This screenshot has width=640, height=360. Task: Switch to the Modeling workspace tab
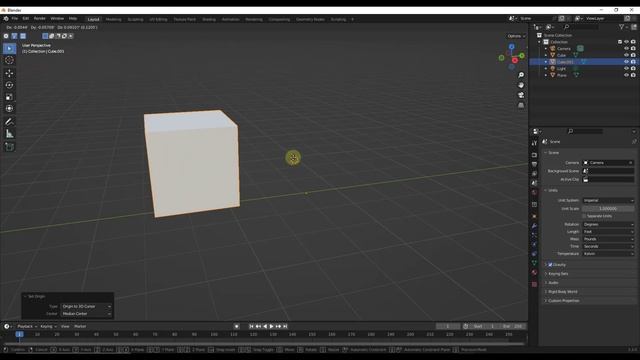(x=113, y=19)
